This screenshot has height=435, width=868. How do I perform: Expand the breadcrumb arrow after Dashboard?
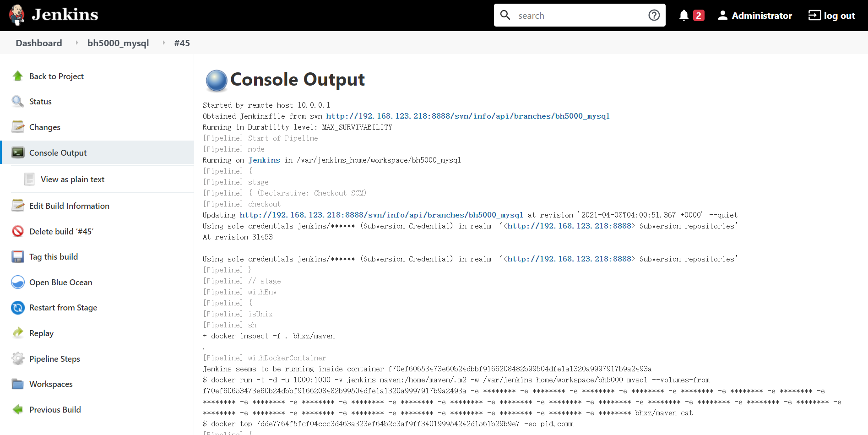click(76, 43)
